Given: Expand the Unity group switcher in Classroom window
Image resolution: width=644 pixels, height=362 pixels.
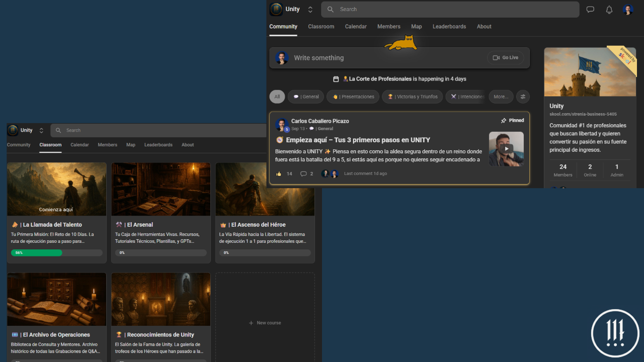Looking at the screenshot, I should pyautogui.click(x=41, y=130).
